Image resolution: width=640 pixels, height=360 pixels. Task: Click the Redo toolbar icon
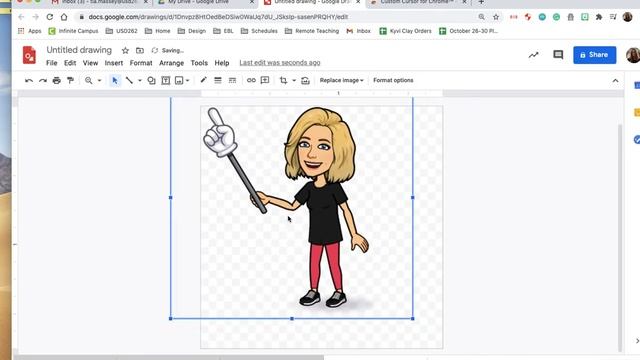[43, 80]
